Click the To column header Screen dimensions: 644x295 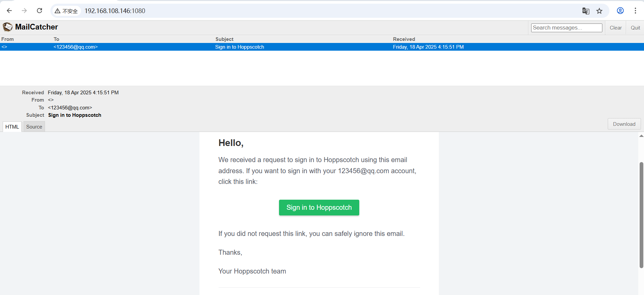coord(56,39)
